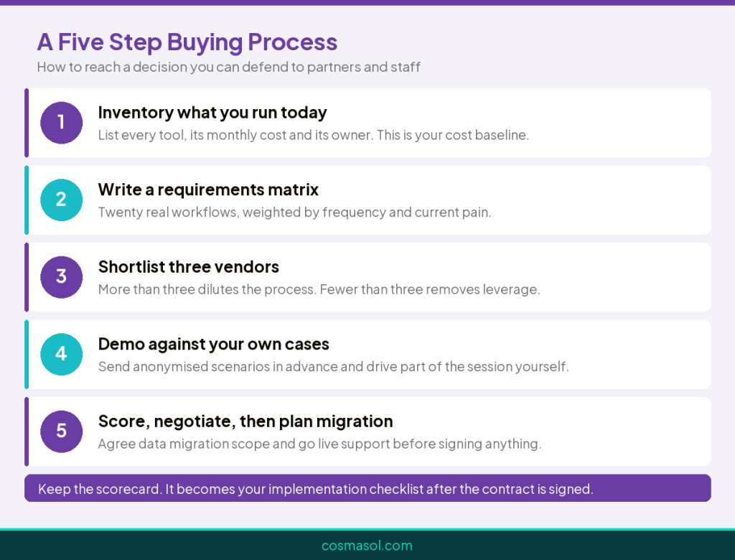
Task: Select 'Shortlist three vendors' heading
Action: coord(189,267)
